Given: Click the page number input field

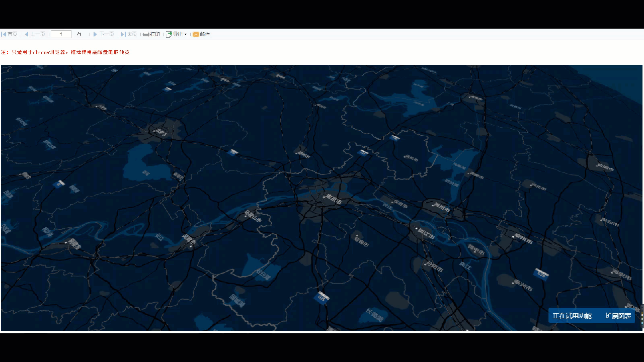Looking at the screenshot, I should coord(61,34).
